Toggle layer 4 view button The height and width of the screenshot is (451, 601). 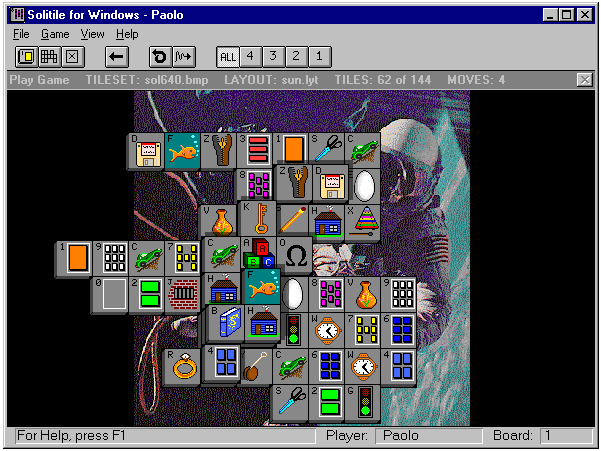(x=251, y=56)
